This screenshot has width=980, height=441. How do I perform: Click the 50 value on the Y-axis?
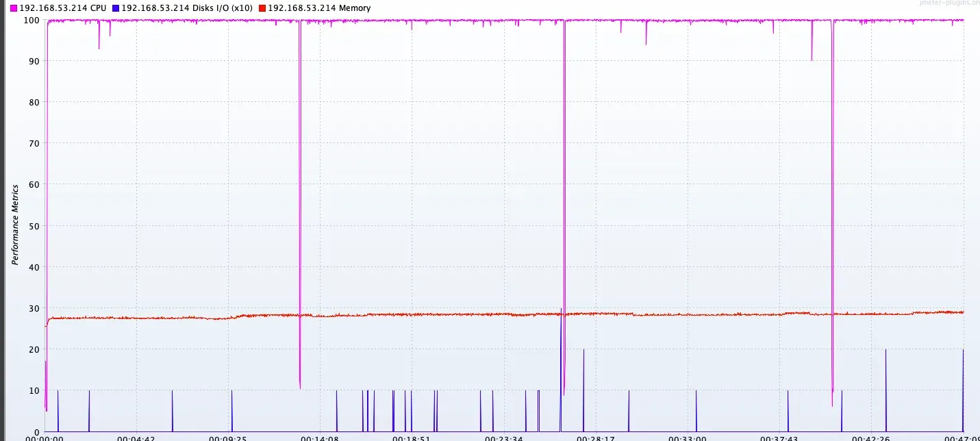click(x=32, y=226)
